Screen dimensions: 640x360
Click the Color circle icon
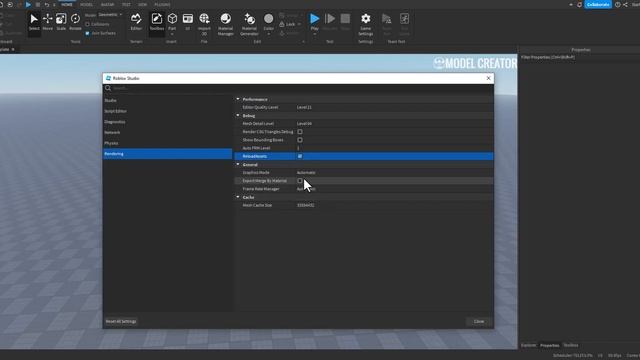(269, 19)
